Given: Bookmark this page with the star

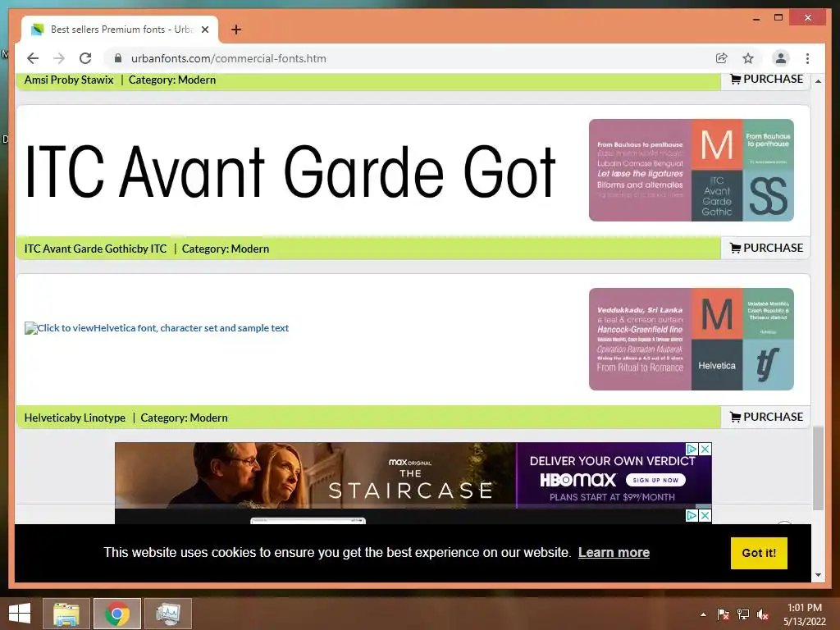Looking at the screenshot, I should click(748, 58).
